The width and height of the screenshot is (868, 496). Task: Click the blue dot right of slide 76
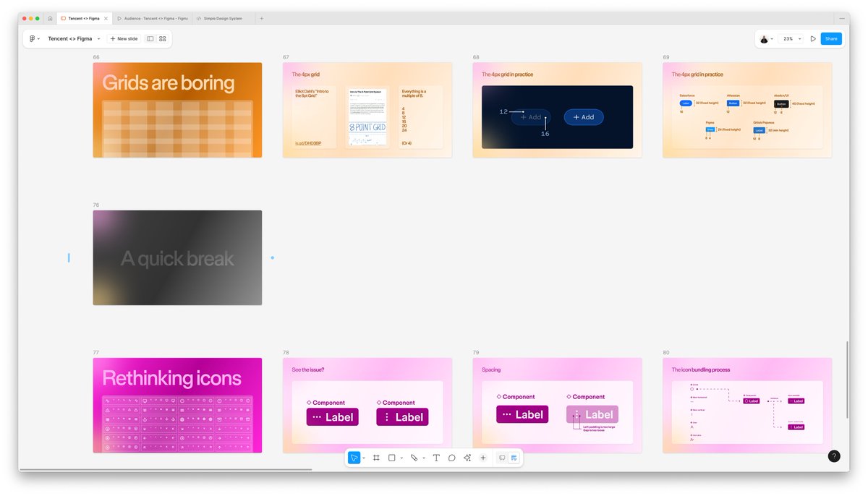pos(273,257)
